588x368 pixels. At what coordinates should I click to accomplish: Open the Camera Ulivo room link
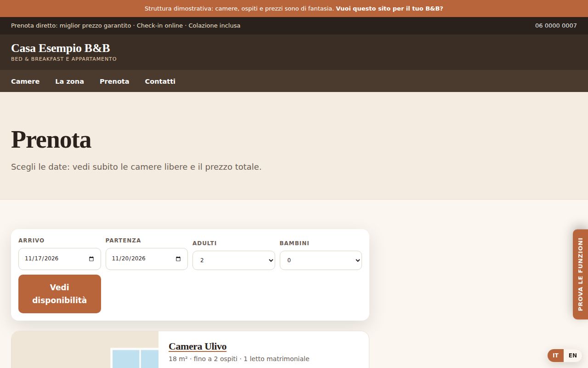pos(198,346)
